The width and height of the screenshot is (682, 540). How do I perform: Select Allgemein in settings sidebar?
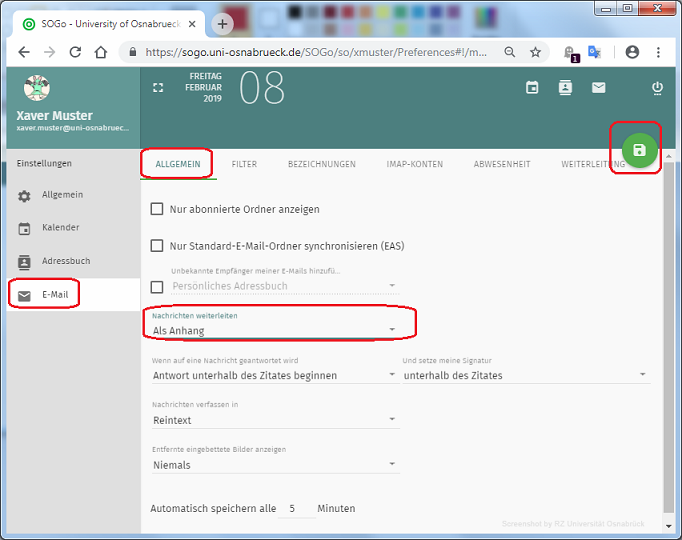click(73, 195)
